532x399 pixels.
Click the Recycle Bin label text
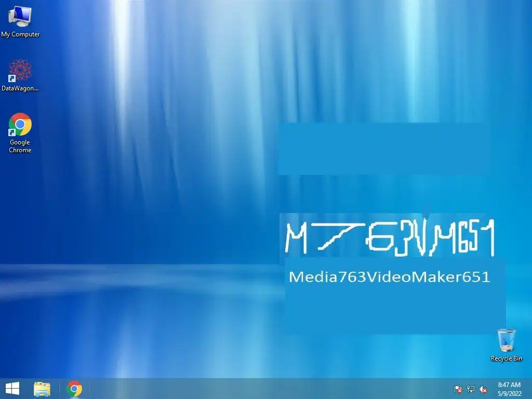coord(506,358)
